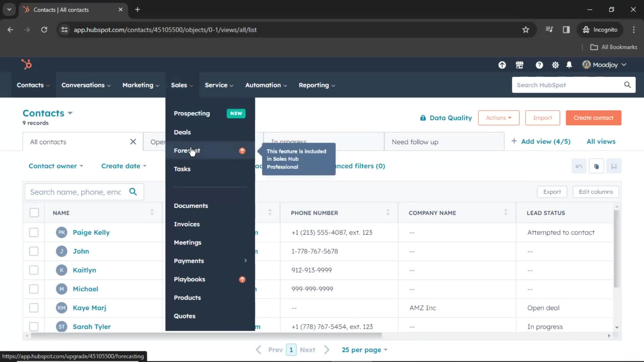644x362 pixels.
Task: Open the Moodjoy account menu
Action: pos(604,65)
